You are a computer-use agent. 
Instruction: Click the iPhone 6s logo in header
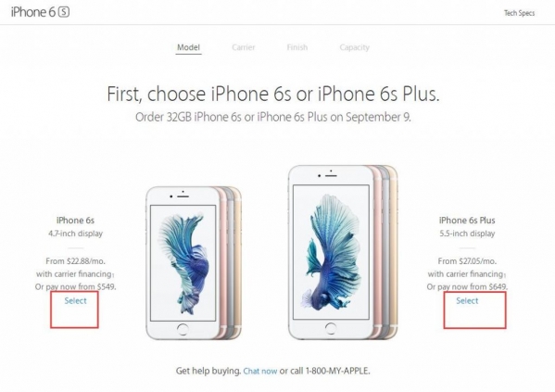[x=40, y=12]
